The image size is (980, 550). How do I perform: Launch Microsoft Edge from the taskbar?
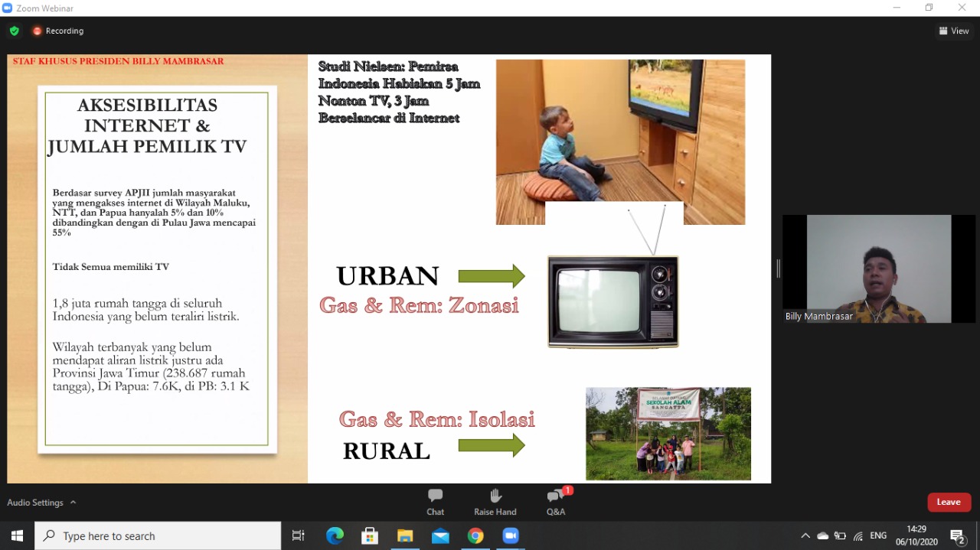(x=335, y=536)
